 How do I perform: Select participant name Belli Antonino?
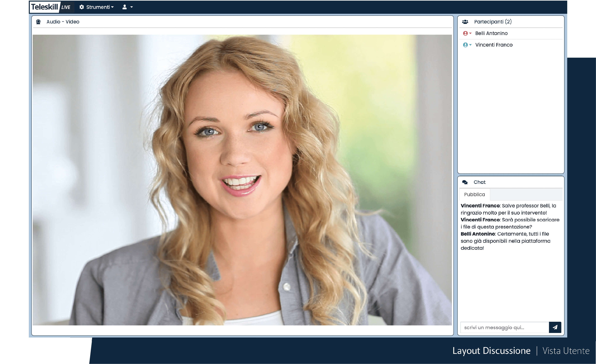tap(491, 33)
